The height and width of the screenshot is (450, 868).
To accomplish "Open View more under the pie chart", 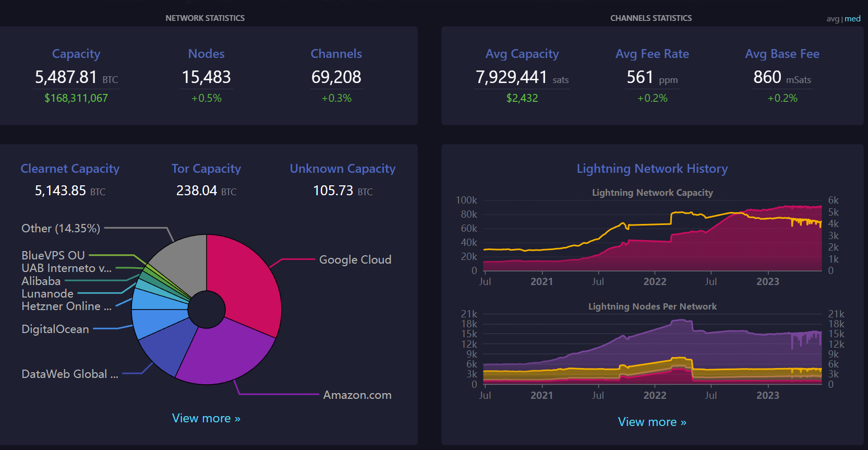I will (206, 418).
